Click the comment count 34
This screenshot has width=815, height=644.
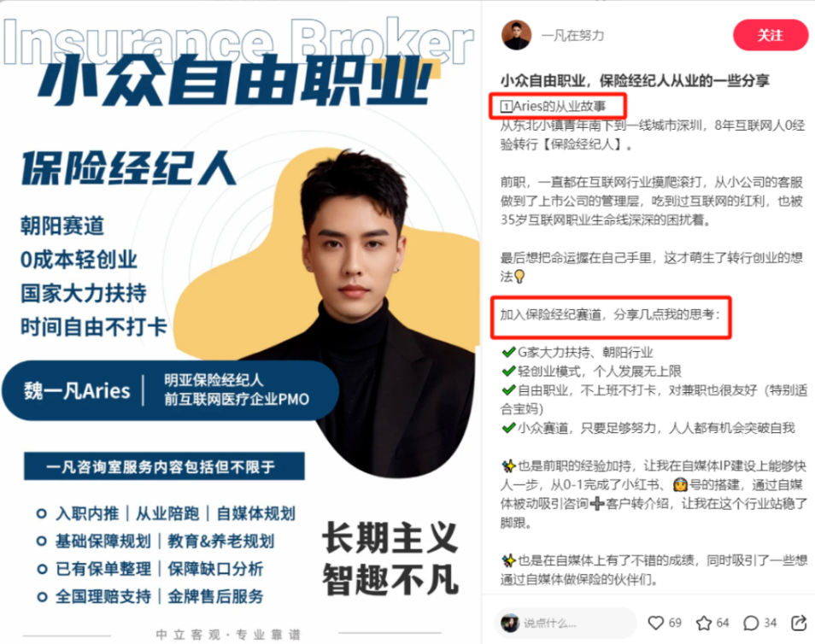pyautogui.click(x=771, y=623)
